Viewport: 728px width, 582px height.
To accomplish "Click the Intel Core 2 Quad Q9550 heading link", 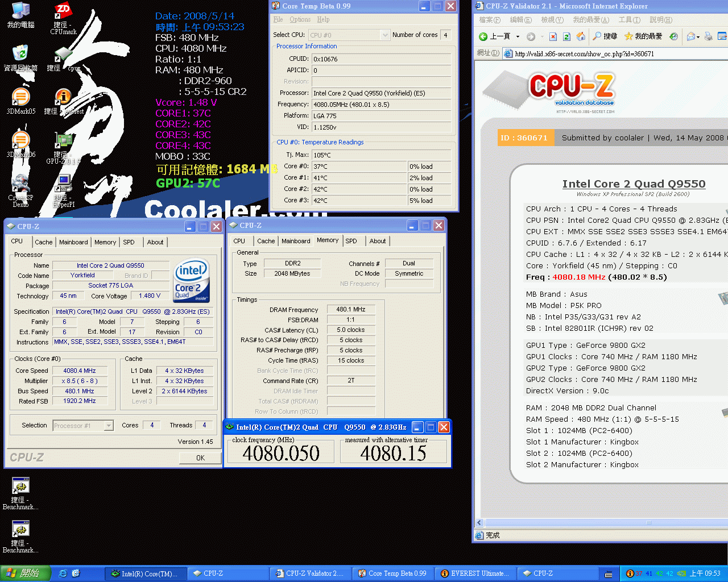I will tap(634, 184).
